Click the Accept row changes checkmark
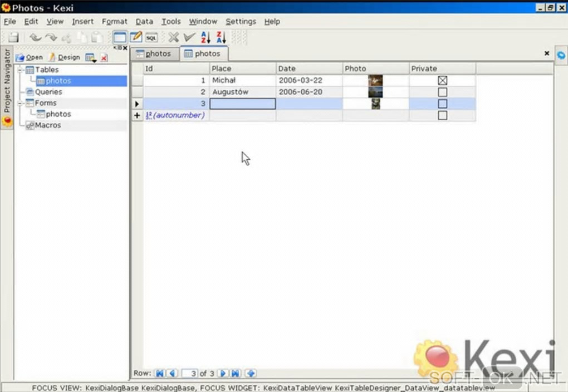The width and height of the screenshot is (568, 392). click(x=189, y=37)
